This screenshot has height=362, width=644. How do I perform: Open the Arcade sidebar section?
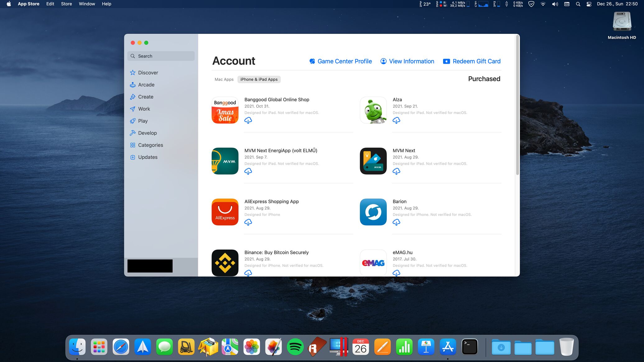[146, 85]
